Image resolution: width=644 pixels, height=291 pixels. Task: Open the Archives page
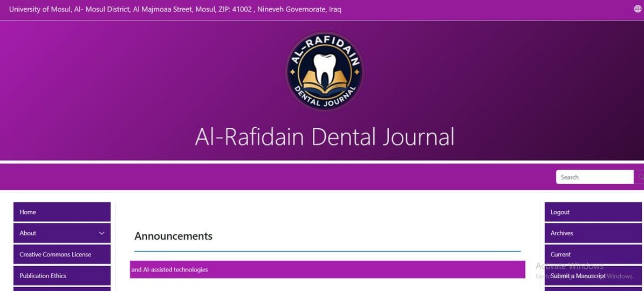tap(593, 233)
